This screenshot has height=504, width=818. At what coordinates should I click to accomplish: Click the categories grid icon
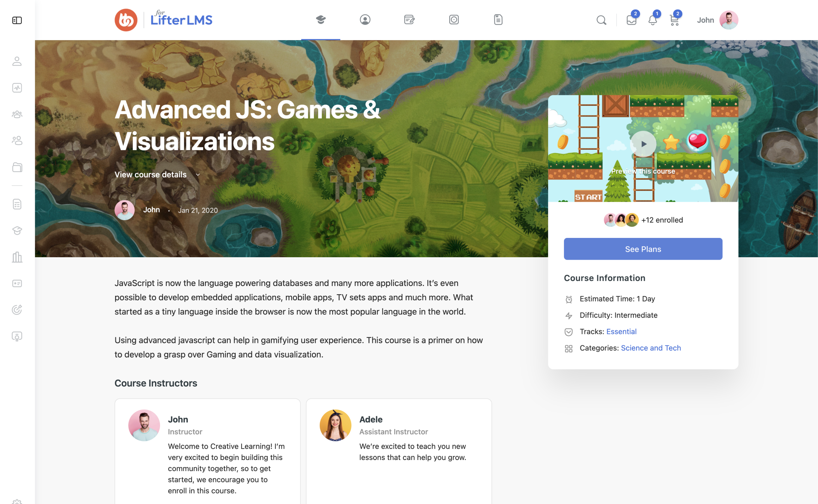click(x=569, y=349)
